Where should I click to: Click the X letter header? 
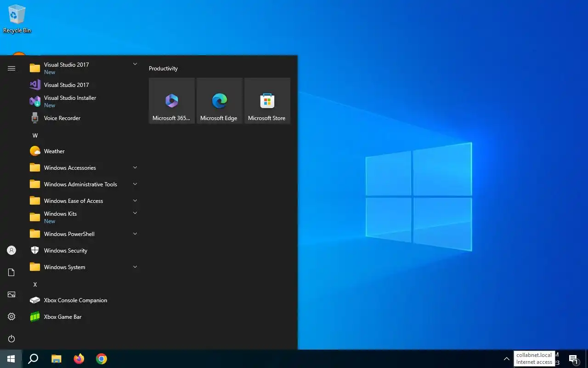(x=35, y=285)
